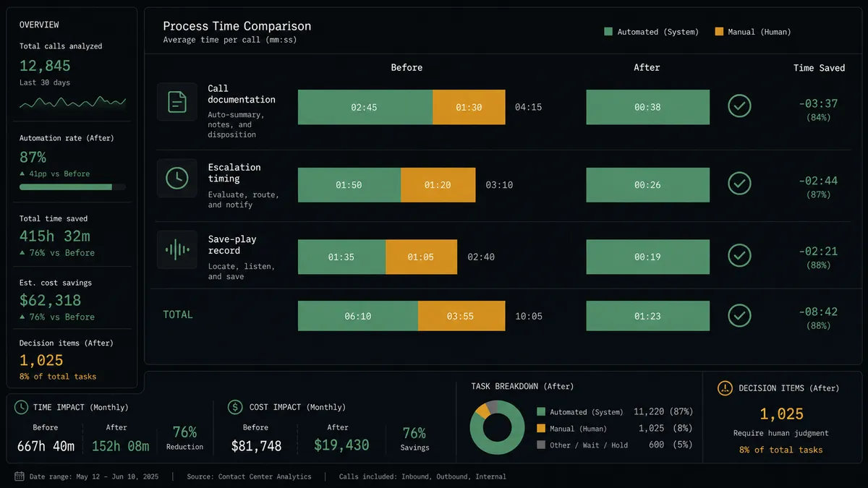The height and width of the screenshot is (488, 868).
Task: Click the Automated (System) green legend swatch
Action: (608, 32)
